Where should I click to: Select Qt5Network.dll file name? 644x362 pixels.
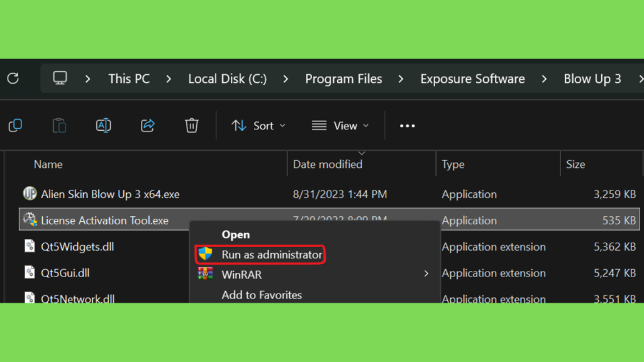77,298
